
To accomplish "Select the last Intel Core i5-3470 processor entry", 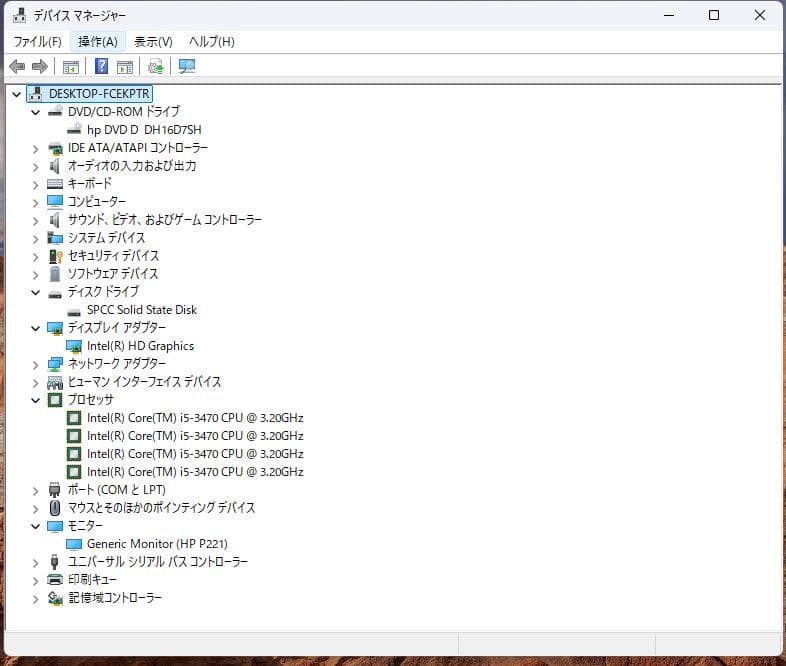I will (x=195, y=472).
